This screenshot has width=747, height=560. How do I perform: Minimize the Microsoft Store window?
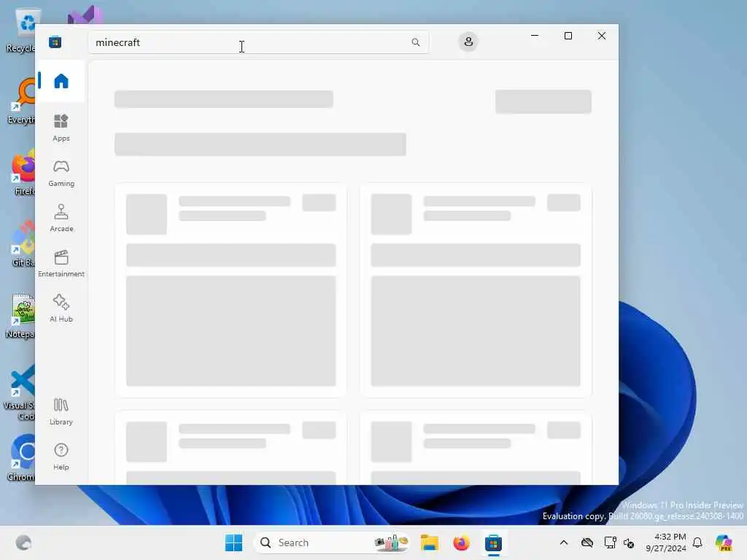535,36
